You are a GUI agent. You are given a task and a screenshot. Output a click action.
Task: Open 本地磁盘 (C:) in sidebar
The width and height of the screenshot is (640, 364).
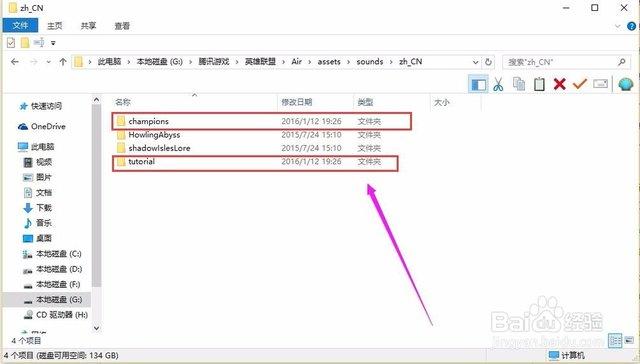pos(53,254)
